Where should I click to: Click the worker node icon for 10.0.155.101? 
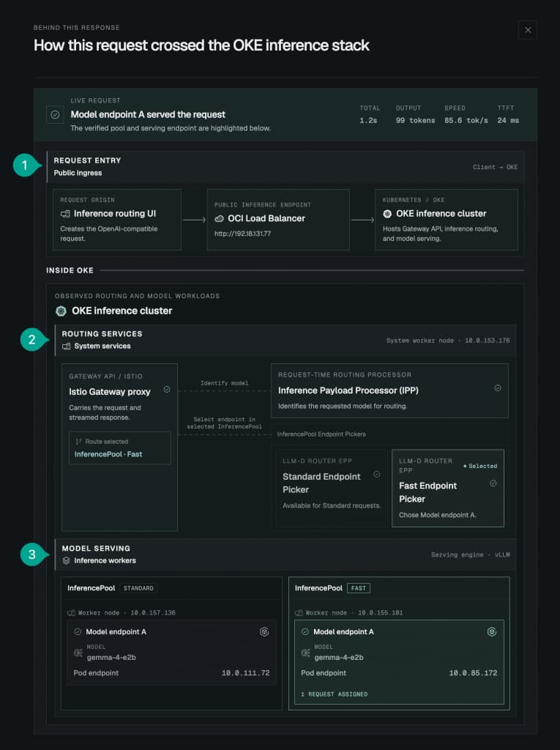(x=299, y=613)
